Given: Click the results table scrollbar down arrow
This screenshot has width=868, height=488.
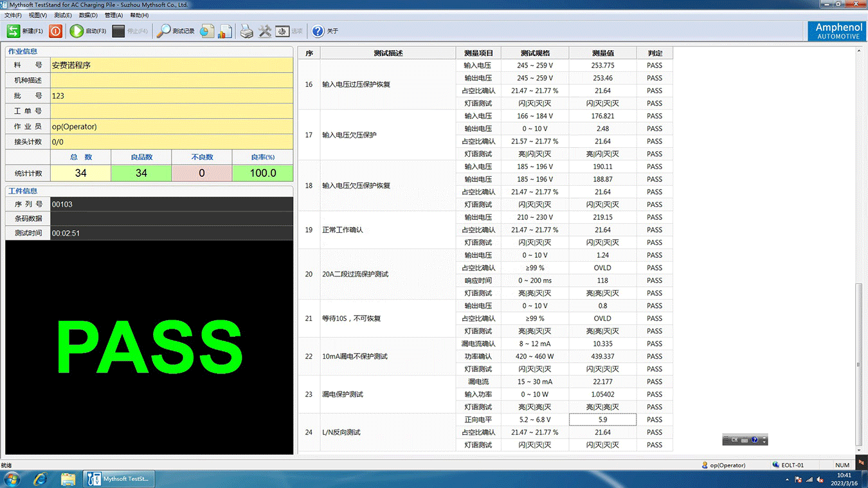Looking at the screenshot, I should click(859, 450).
